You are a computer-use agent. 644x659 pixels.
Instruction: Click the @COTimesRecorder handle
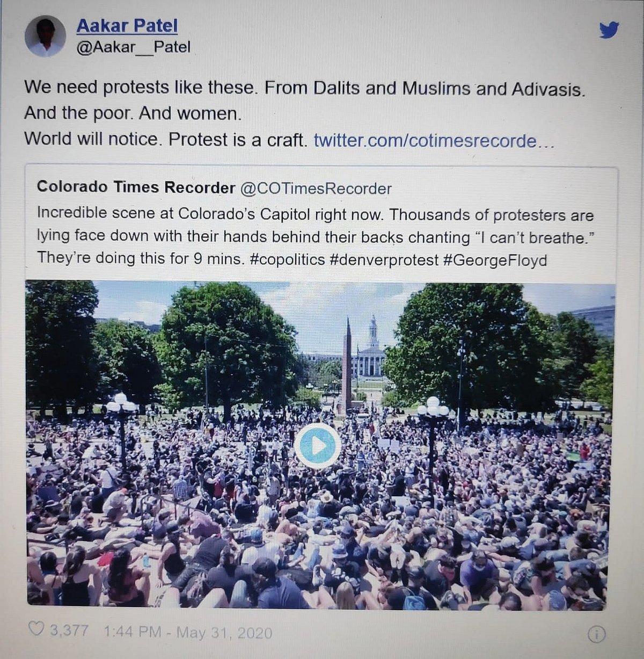click(316, 189)
